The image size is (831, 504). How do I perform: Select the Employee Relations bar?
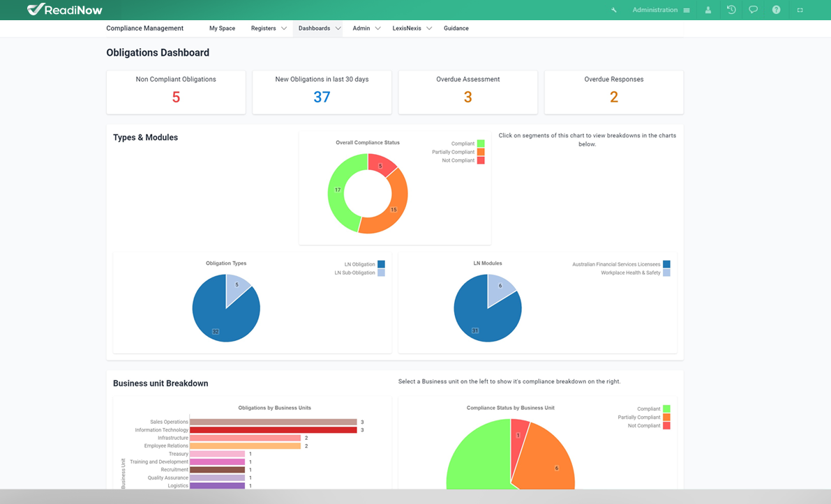tap(246, 445)
